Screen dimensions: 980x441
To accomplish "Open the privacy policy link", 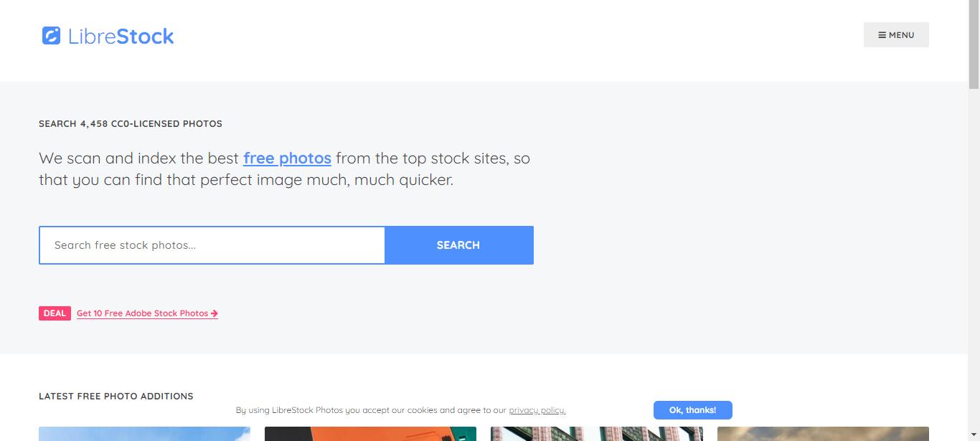I will (537, 410).
